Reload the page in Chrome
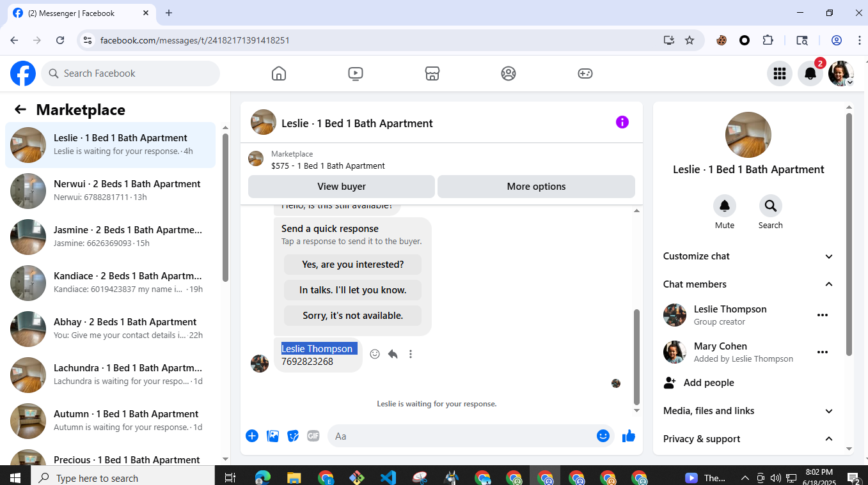The image size is (868, 485). point(60,40)
